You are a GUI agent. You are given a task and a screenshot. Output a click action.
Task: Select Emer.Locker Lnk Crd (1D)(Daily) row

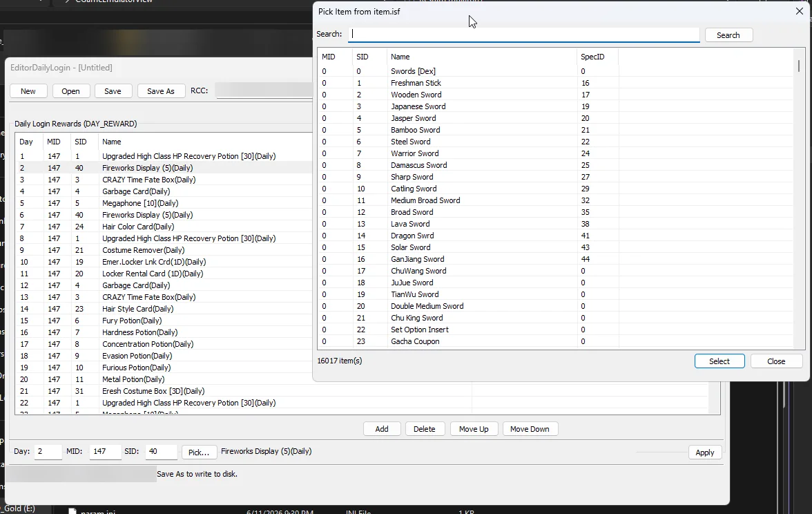[x=164, y=263]
